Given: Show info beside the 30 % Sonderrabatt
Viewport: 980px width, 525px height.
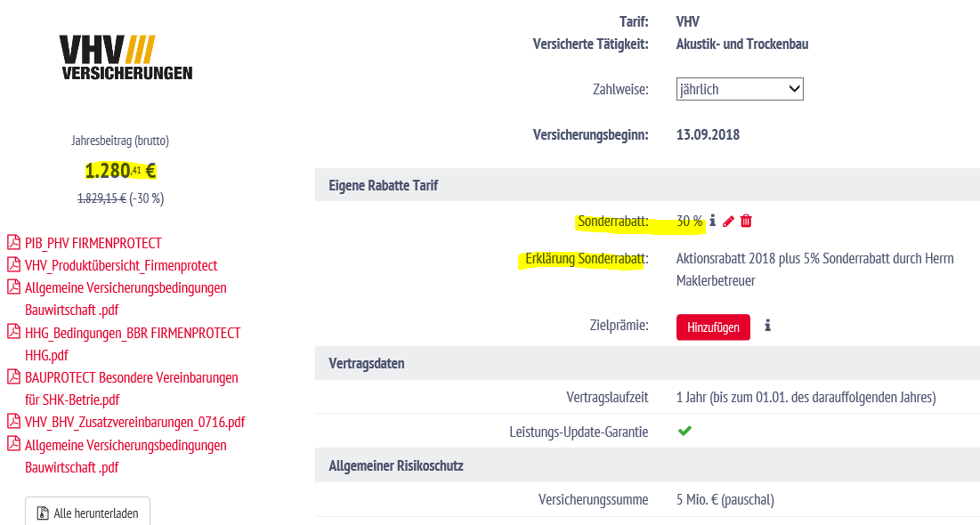Looking at the screenshot, I should (712, 221).
